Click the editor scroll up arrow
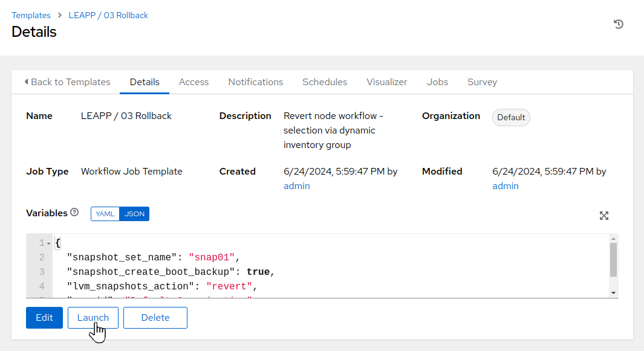The width and height of the screenshot is (644, 351). 613,239
